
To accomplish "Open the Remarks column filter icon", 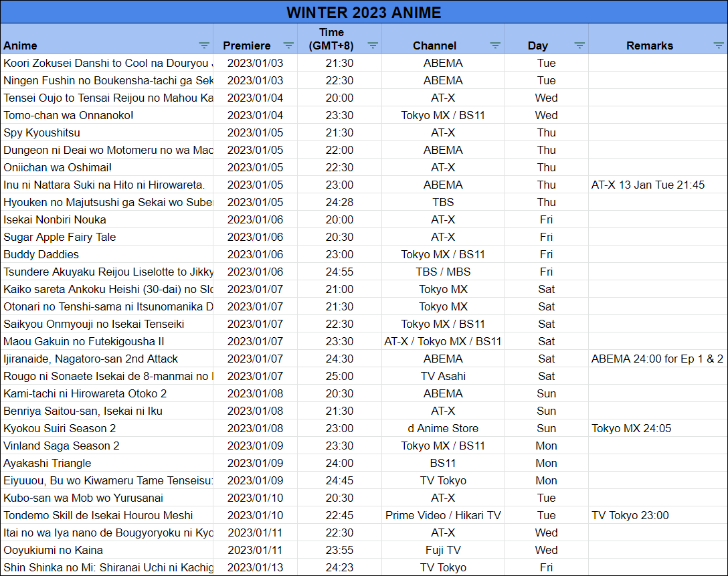I will [x=719, y=45].
